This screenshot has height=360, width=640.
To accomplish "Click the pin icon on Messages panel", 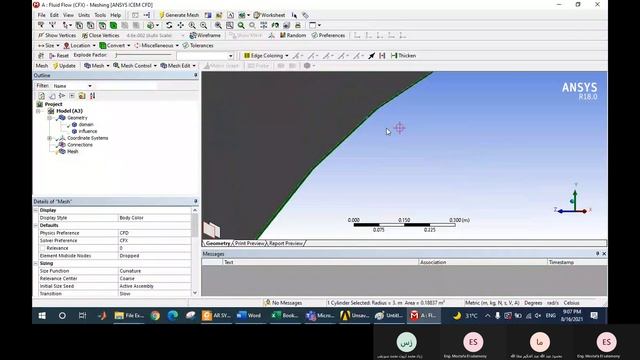I will (598, 254).
